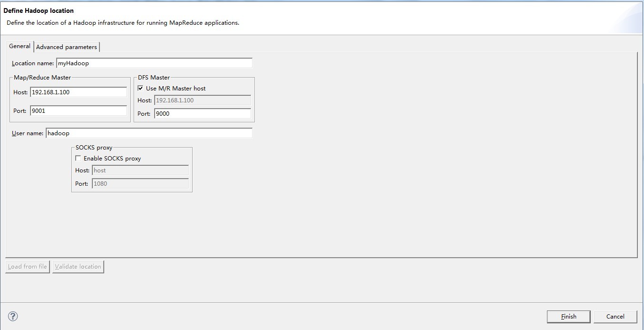Click the Map/Reduce Master Port field 9001
The image size is (644, 330).
(x=78, y=111)
